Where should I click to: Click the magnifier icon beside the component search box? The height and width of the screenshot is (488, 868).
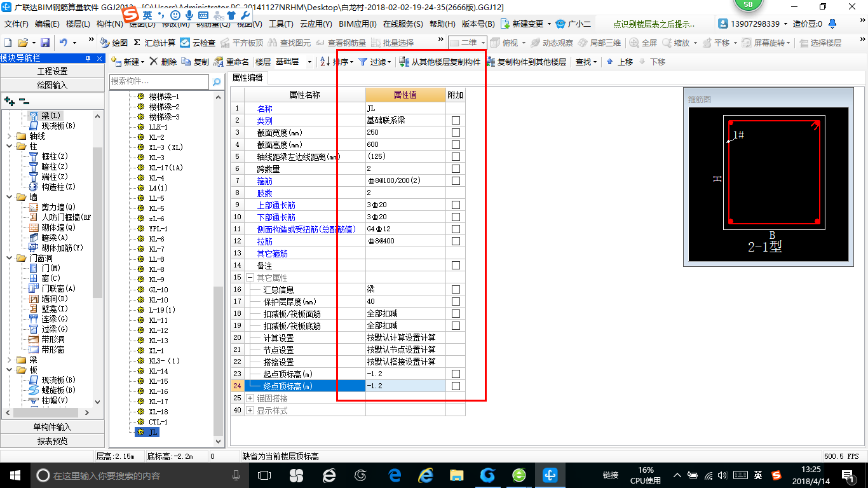tap(217, 81)
